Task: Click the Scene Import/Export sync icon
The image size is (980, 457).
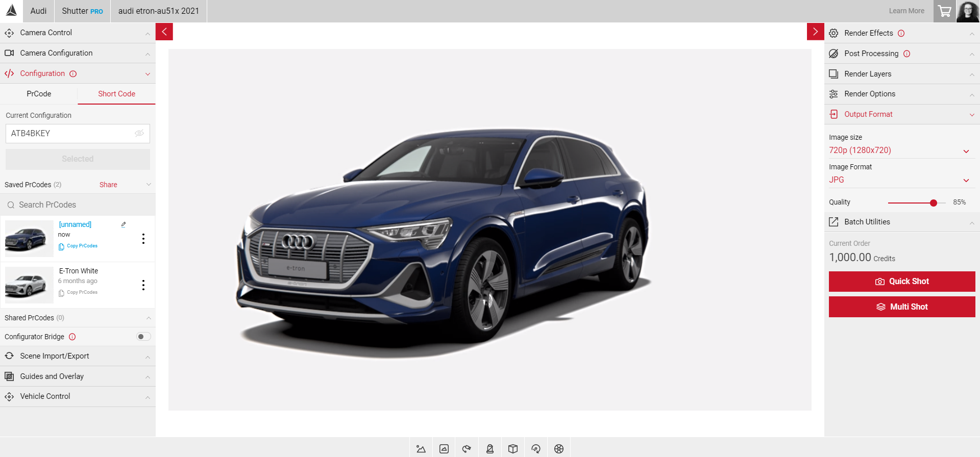Action: (9, 356)
